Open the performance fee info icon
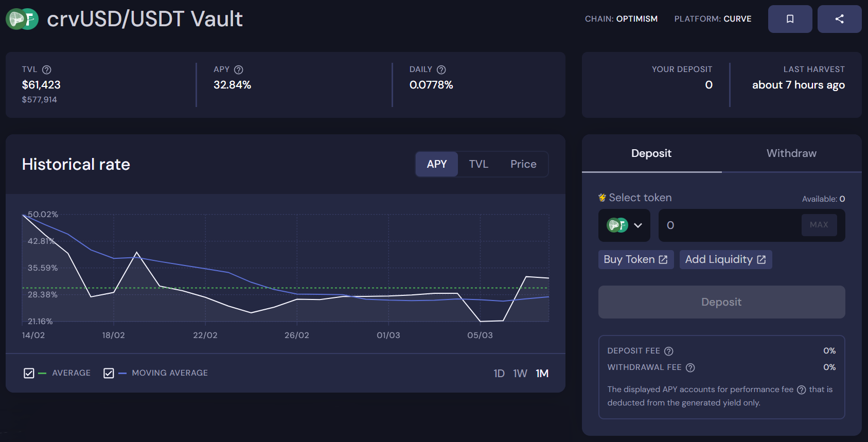Viewport: 868px width, 442px height. pyautogui.click(x=801, y=390)
